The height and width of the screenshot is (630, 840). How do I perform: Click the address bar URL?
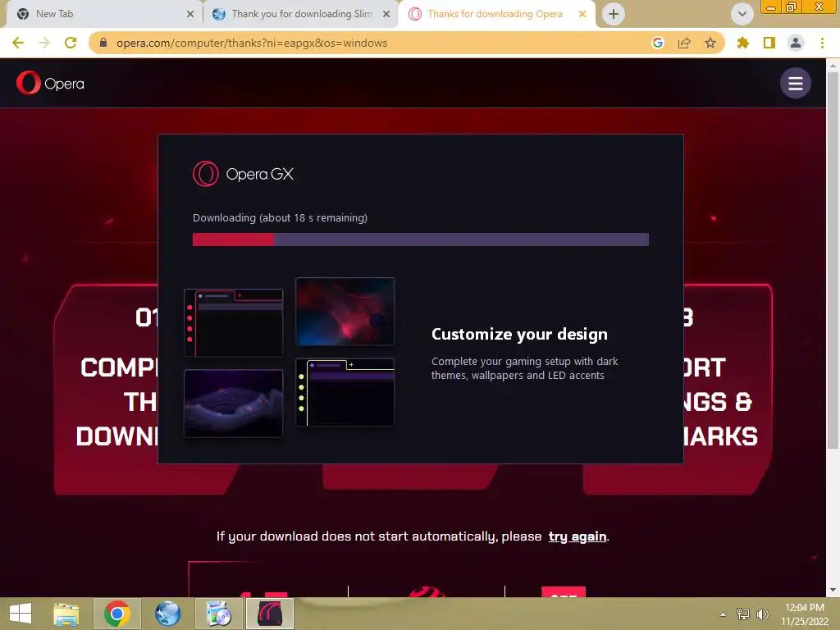(252, 43)
